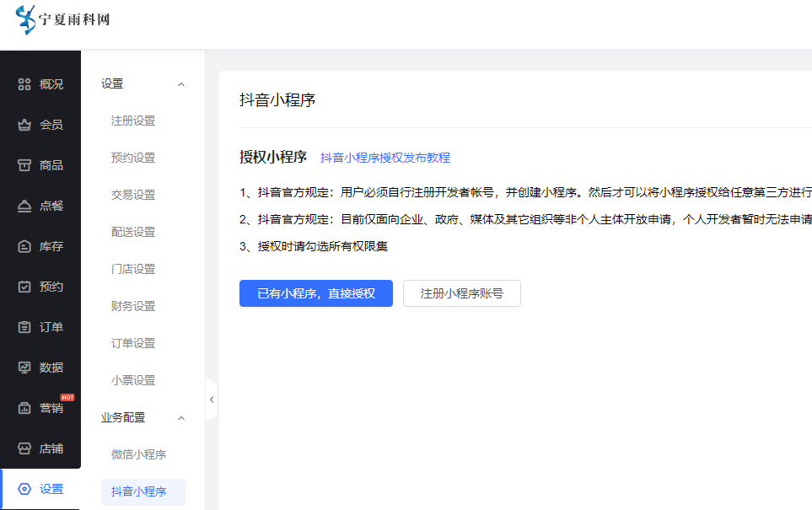The width and height of the screenshot is (812, 510).
Task: Open 门店设置 submenu item
Action: pyautogui.click(x=133, y=269)
